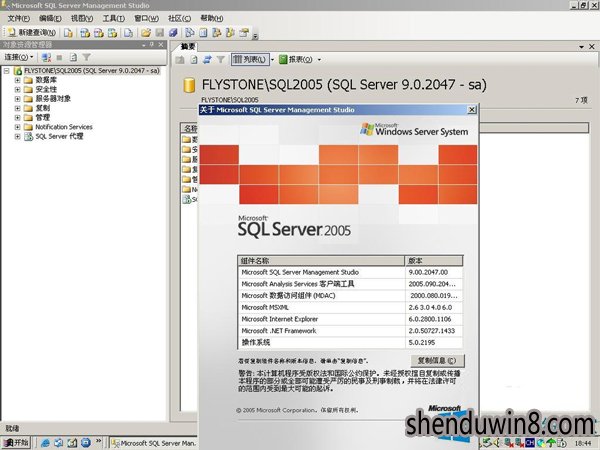Click the Analysis Services MDX Query icon
Viewport: 600px width, 450px height.
85,33
